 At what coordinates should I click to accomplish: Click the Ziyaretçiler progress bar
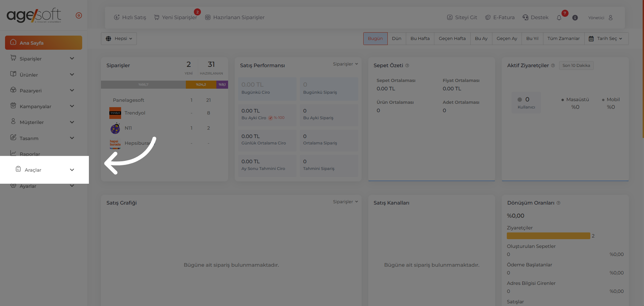pos(548,236)
